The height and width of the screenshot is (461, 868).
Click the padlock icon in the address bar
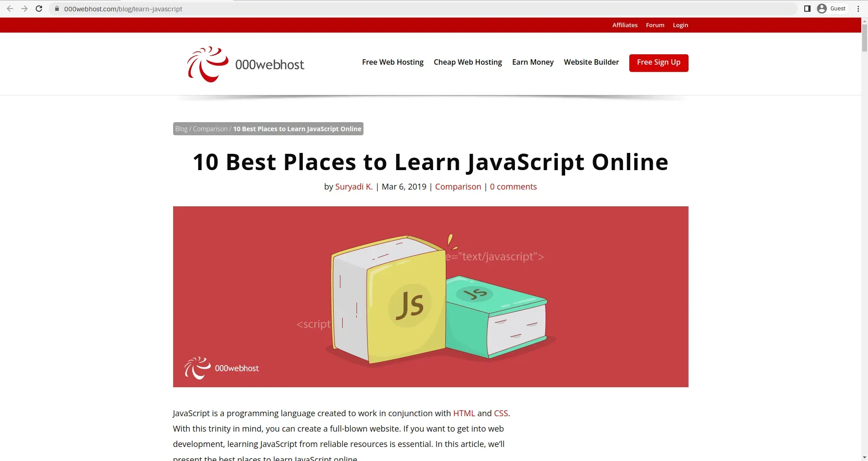click(57, 9)
